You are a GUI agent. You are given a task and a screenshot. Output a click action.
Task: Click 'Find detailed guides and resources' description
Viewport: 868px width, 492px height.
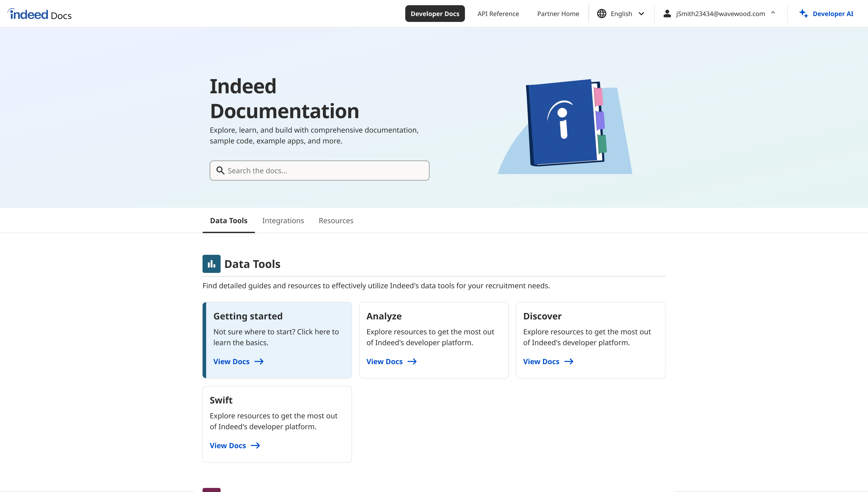coord(376,286)
